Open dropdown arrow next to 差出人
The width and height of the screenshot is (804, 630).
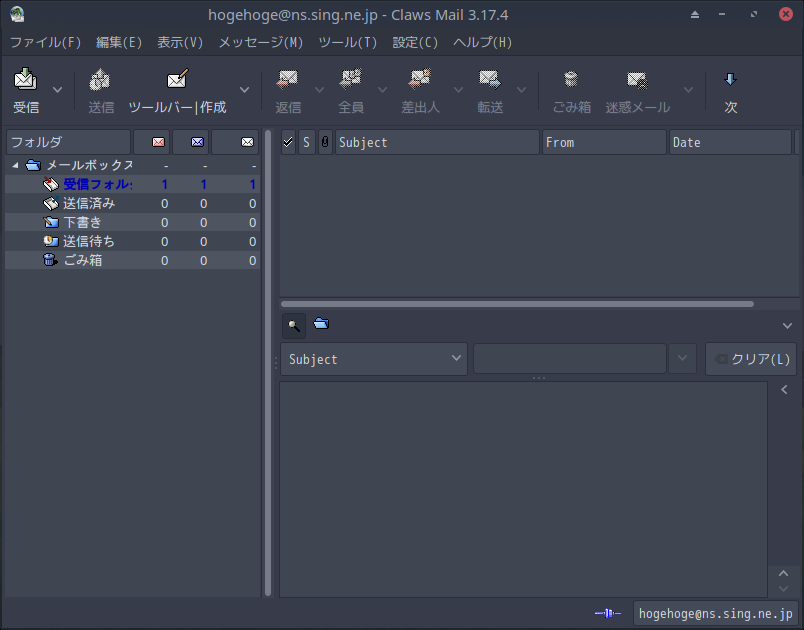pos(458,90)
